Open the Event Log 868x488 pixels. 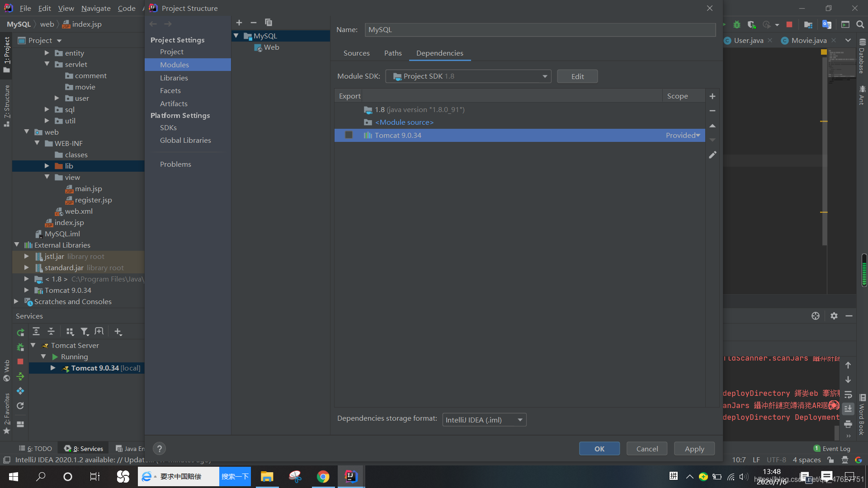pyautogui.click(x=832, y=449)
